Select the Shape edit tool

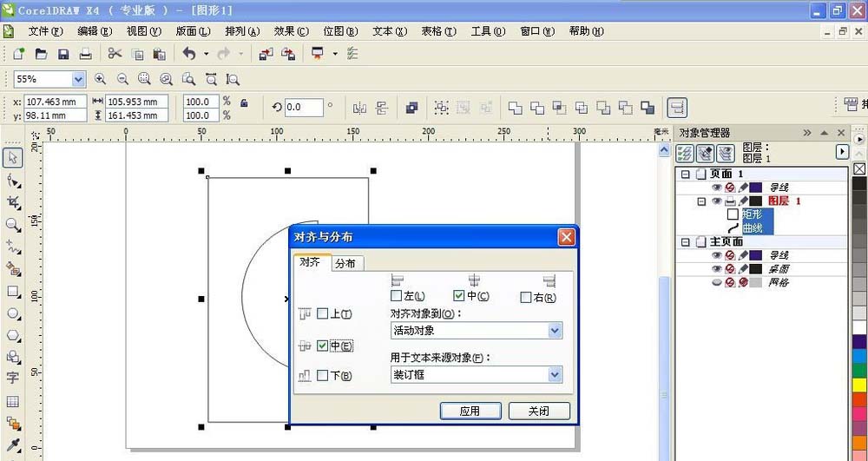click(13, 181)
